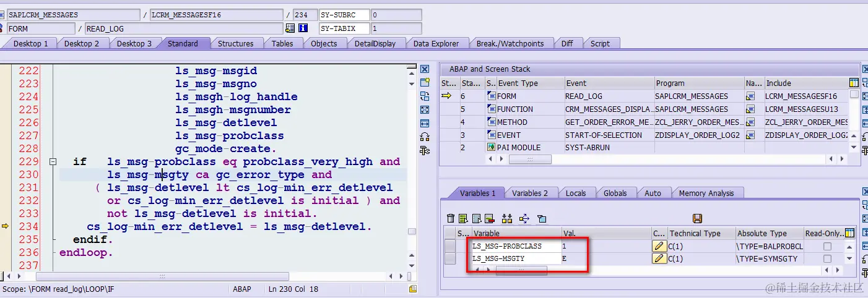Click the headset services icon beside the source editor
Screen dimensions: 868x298
click(425, 137)
